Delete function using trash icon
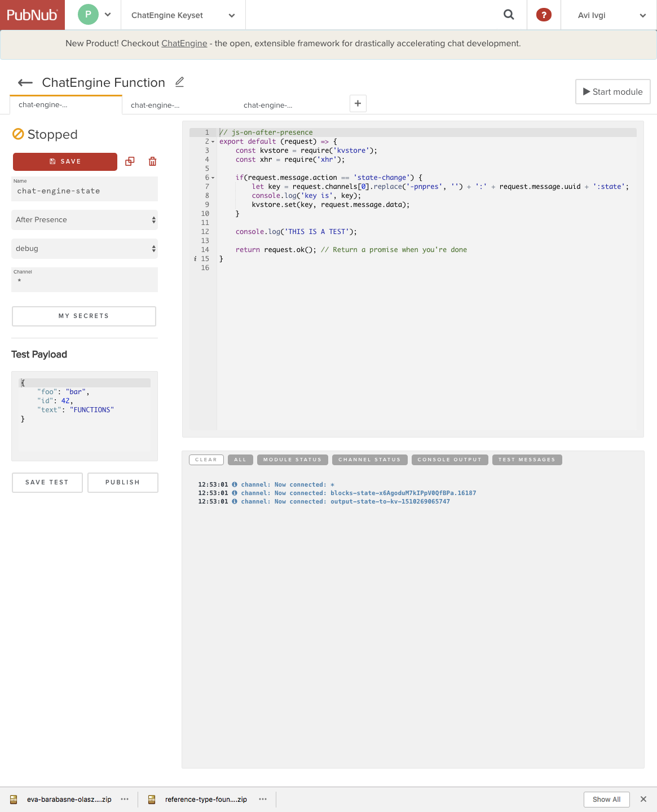 click(x=152, y=161)
